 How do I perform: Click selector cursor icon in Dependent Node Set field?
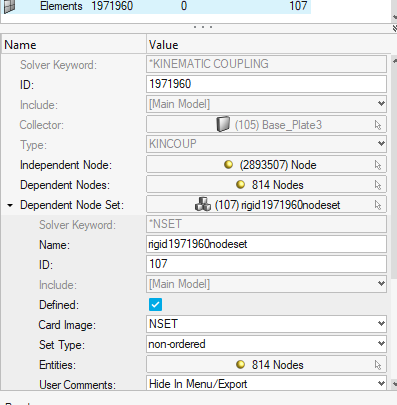click(x=378, y=205)
